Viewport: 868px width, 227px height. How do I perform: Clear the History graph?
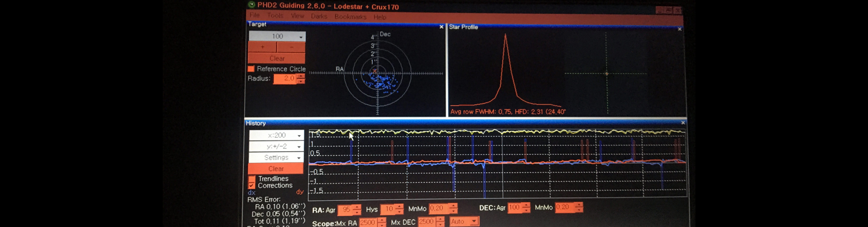(276, 168)
